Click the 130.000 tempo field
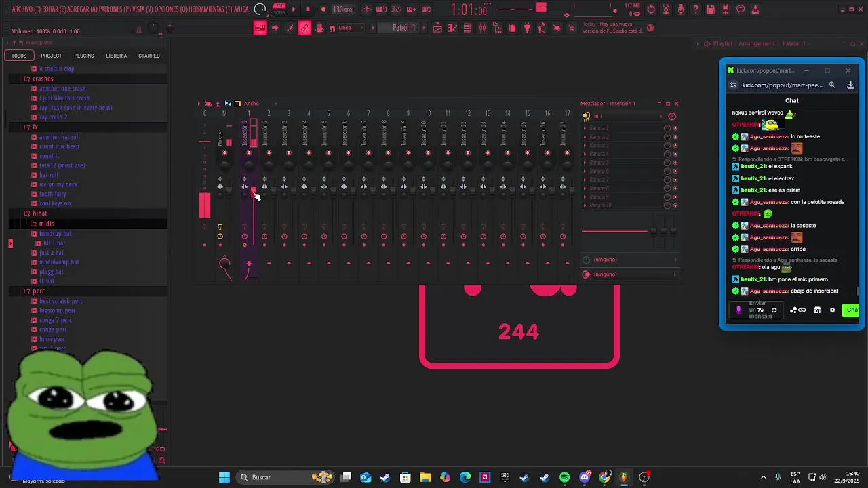This screenshot has width=868, height=488. [342, 9]
